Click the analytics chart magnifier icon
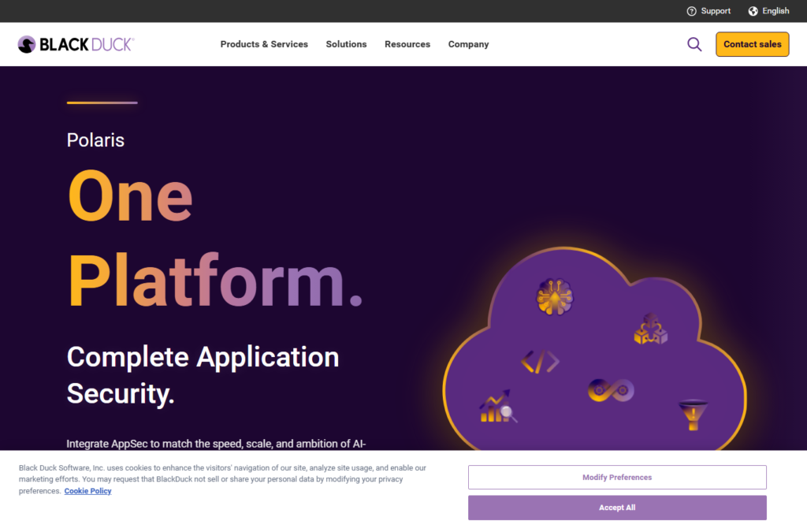The image size is (807, 532). coord(498,407)
